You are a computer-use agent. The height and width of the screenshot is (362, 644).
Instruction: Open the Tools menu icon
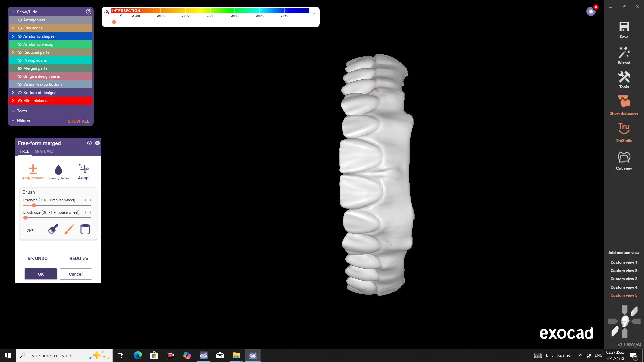(x=624, y=78)
